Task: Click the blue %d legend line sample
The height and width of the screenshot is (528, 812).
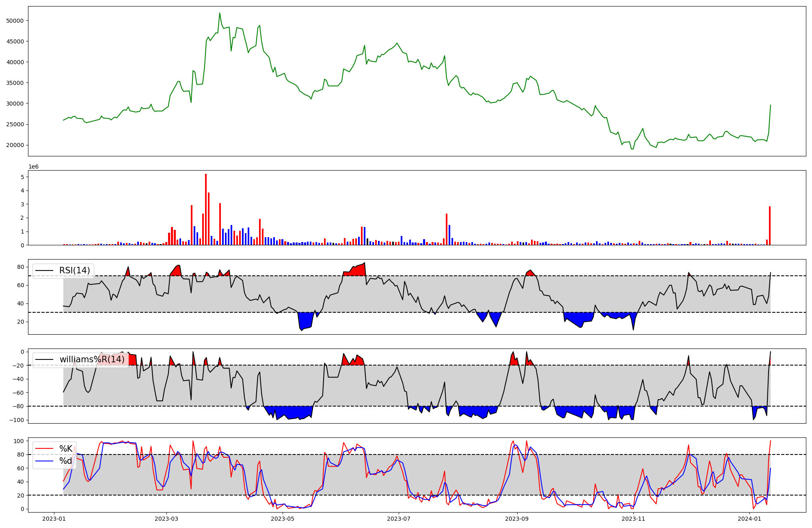Action: click(x=44, y=461)
